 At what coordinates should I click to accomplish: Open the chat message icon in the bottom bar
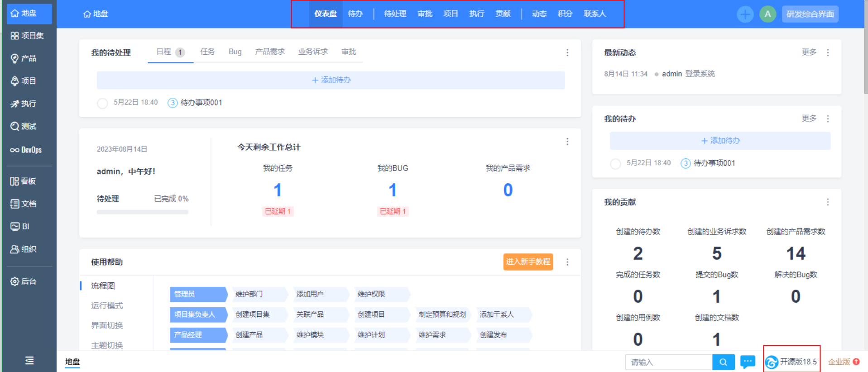click(748, 362)
